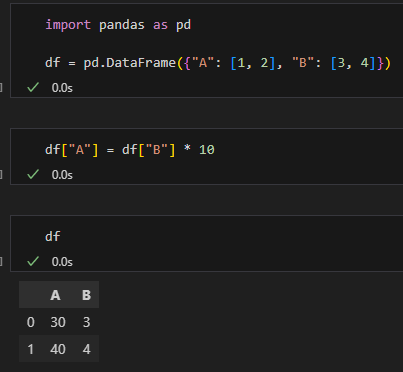403x372 pixels.
Task: Click the column header B in output table
Action: (x=86, y=295)
